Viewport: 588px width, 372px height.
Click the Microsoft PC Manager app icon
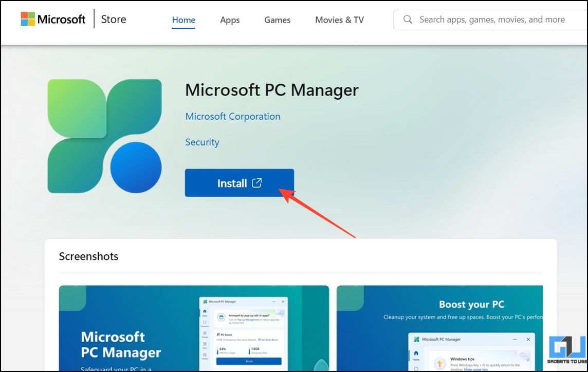[x=105, y=136]
